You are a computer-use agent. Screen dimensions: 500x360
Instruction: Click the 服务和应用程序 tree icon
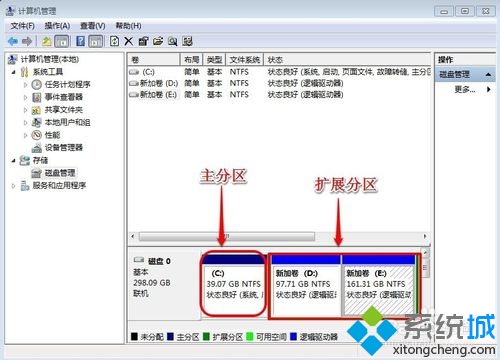pyautogui.click(x=25, y=186)
